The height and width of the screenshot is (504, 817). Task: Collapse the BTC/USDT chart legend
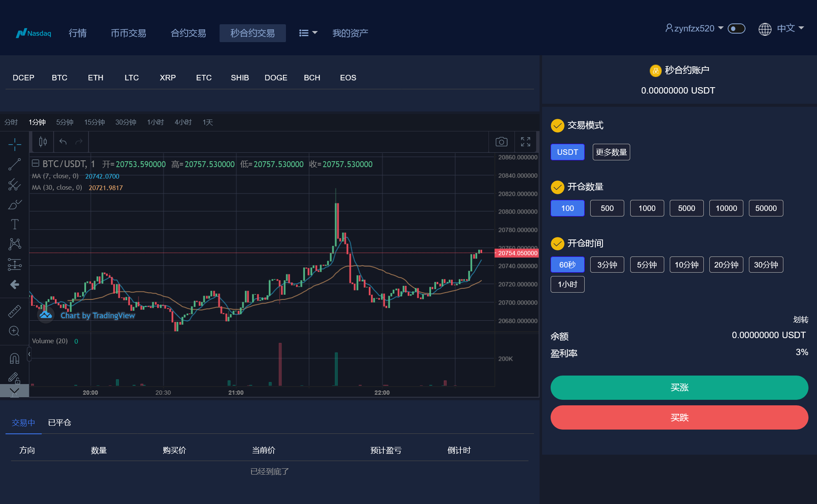36,163
